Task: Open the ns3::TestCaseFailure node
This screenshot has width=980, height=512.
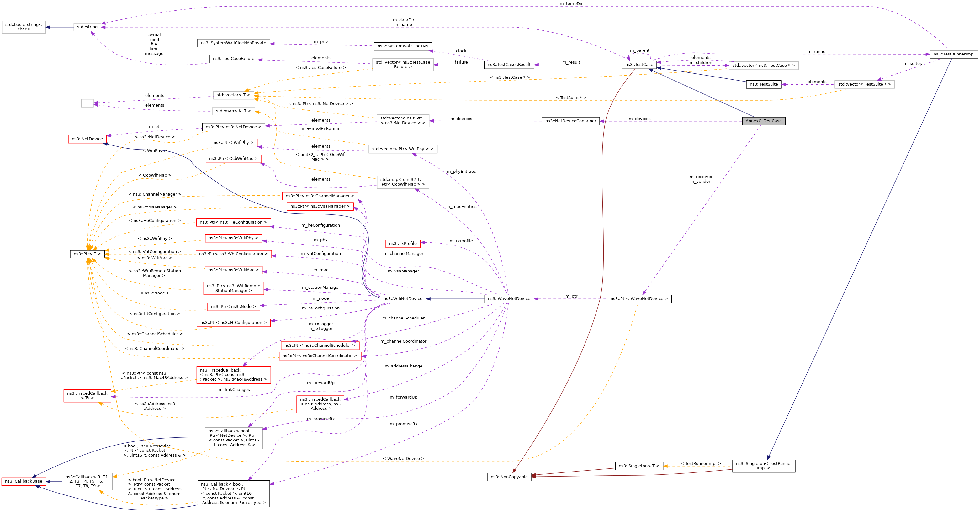Action: (234, 59)
